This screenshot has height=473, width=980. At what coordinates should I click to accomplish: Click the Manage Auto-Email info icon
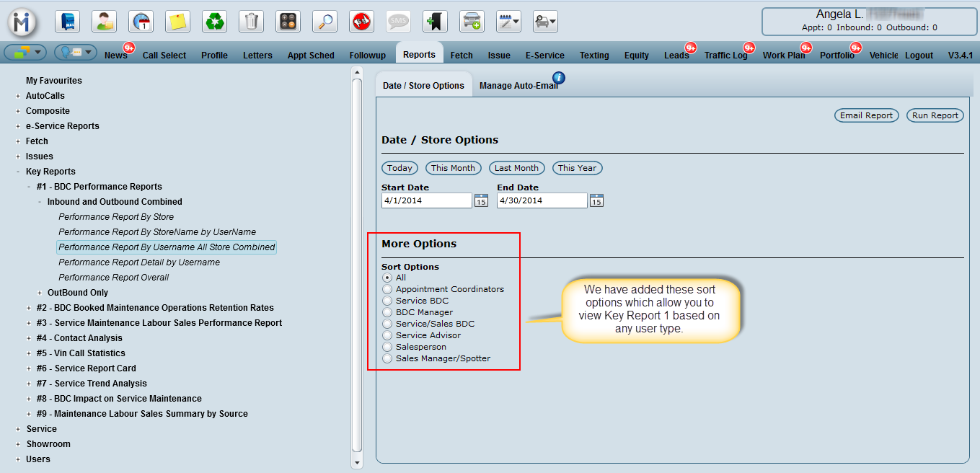point(558,78)
